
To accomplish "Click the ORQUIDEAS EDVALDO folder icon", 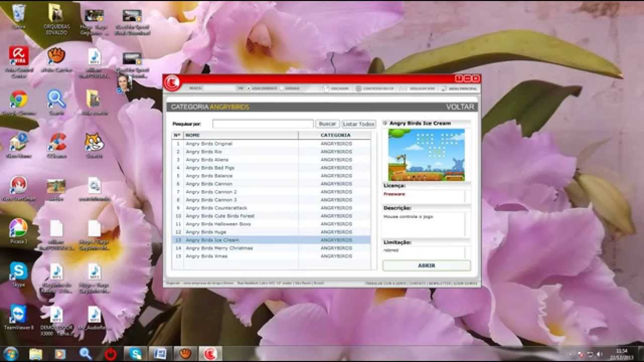I will tap(56, 13).
